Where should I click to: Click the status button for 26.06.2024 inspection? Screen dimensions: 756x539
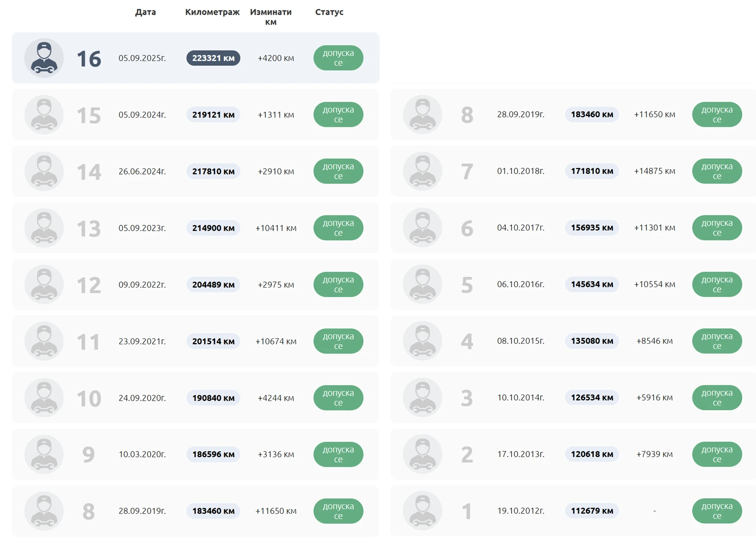click(338, 171)
